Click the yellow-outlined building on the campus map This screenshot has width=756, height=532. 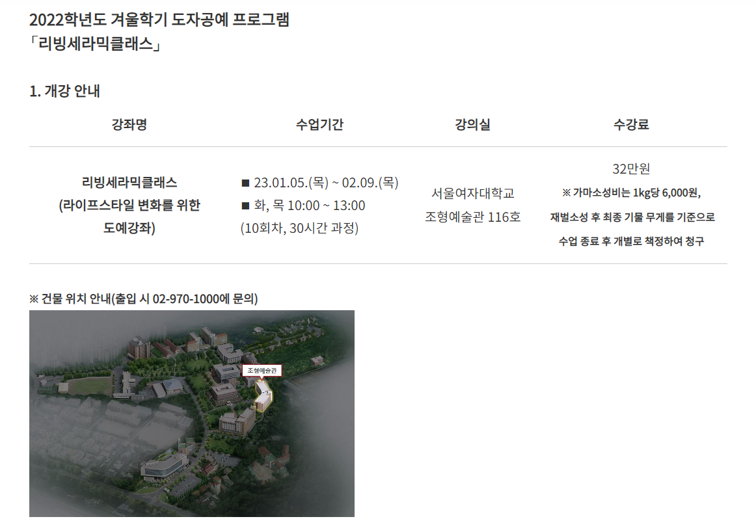(x=263, y=395)
